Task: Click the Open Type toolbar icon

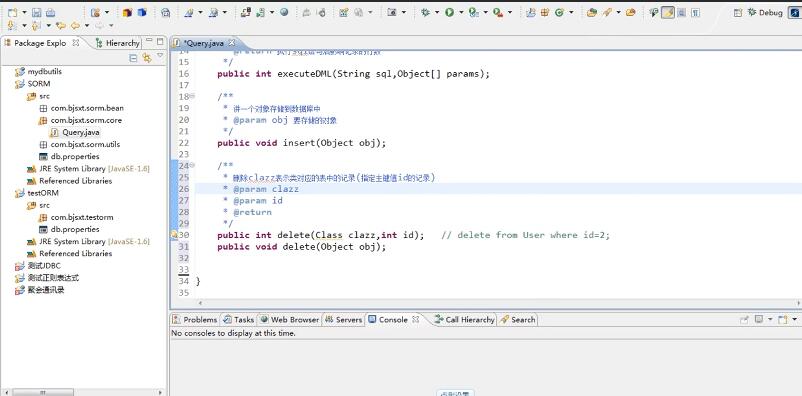Action: 592,13
